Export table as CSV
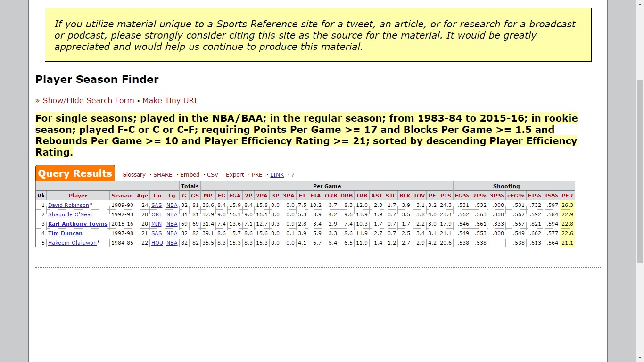This screenshot has width=644, height=362. pyautogui.click(x=213, y=174)
